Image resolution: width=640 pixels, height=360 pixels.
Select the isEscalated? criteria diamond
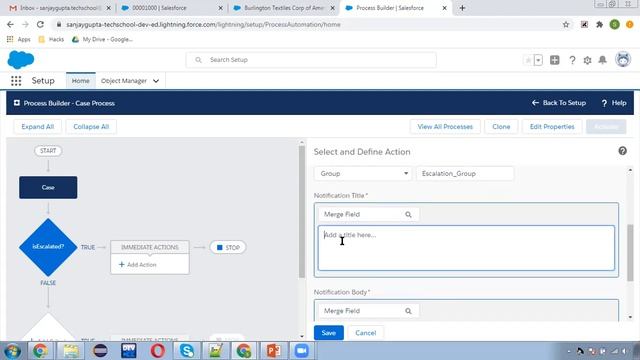48,247
